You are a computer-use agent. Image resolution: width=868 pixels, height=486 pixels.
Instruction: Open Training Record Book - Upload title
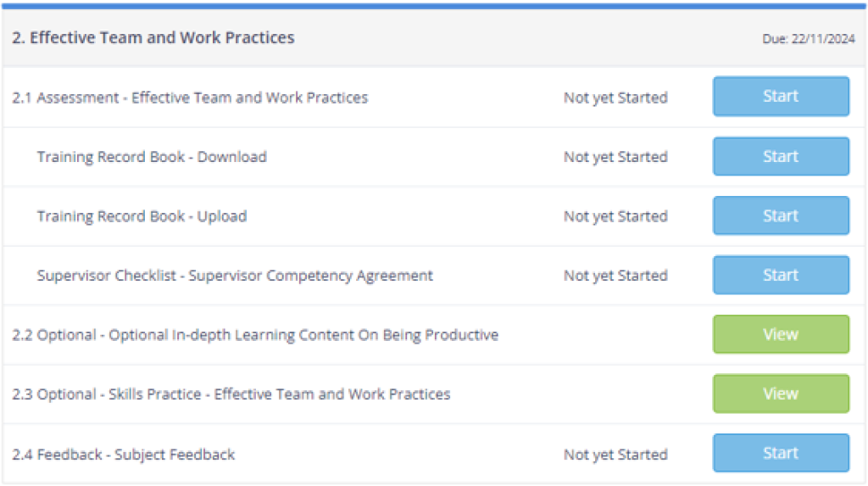click(x=142, y=216)
